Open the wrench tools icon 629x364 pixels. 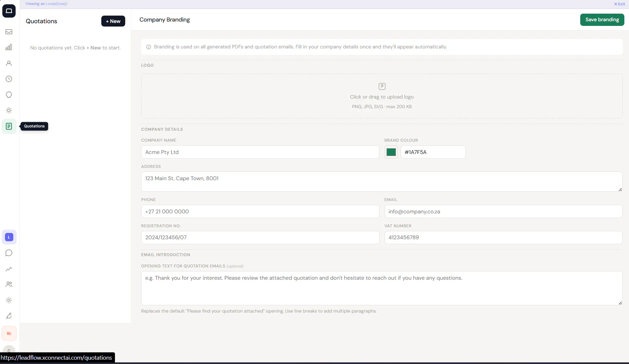[x=9, y=316]
